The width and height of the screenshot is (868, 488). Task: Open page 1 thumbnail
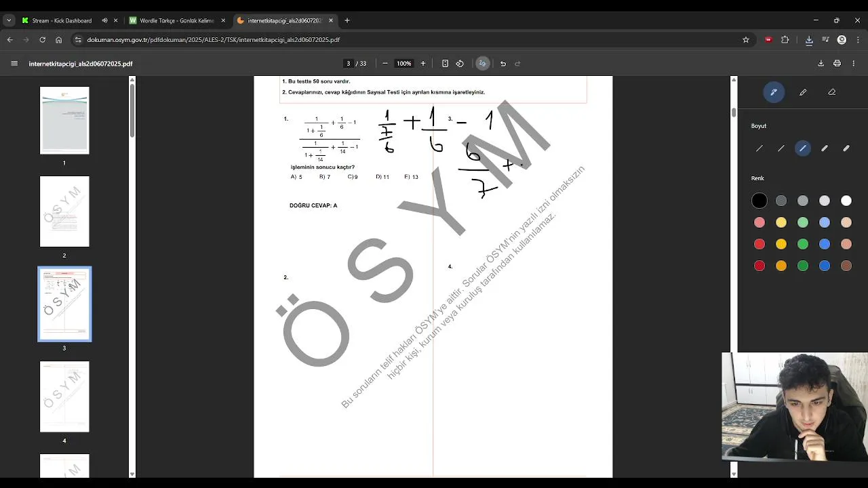pos(64,121)
